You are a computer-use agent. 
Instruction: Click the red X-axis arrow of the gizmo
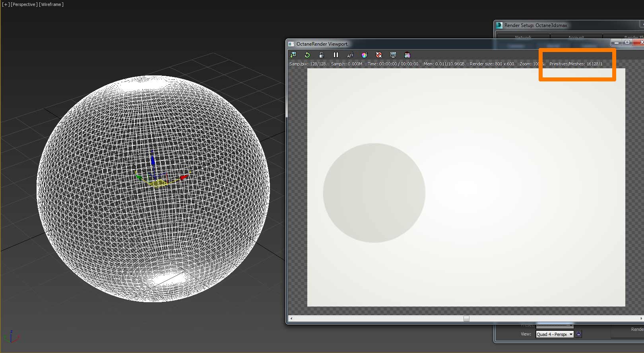coord(184,177)
